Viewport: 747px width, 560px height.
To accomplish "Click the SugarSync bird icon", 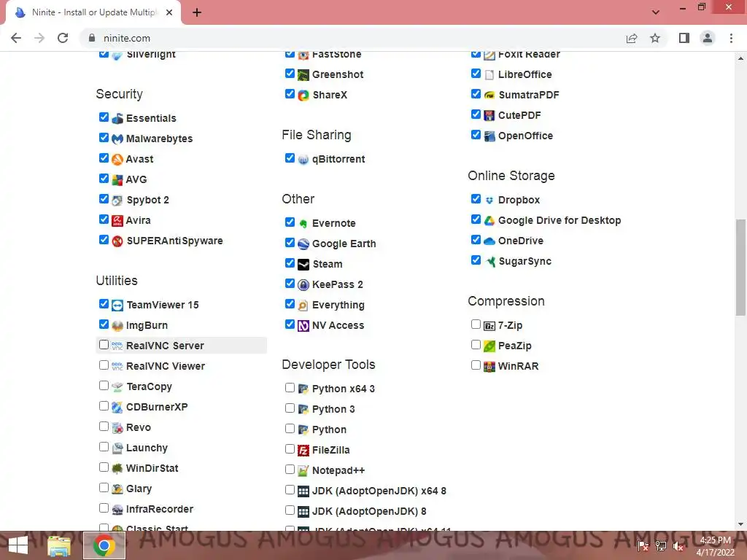I will [x=489, y=262].
